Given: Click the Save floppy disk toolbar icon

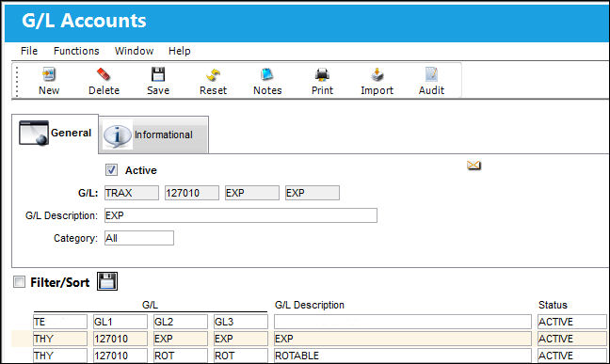Looking at the screenshot, I should [158, 74].
